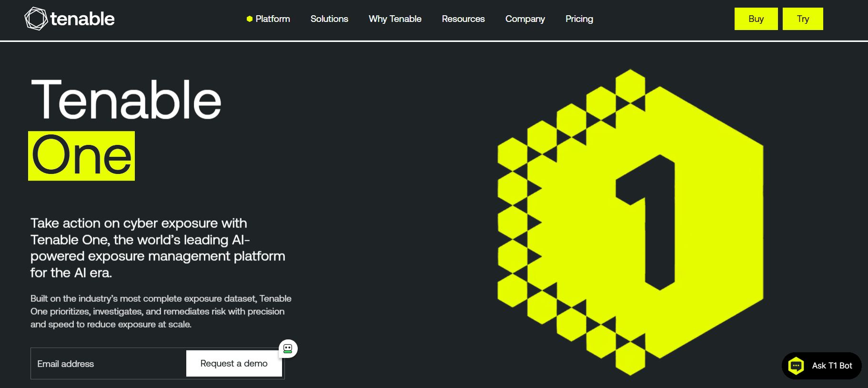Image resolution: width=868 pixels, height=388 pixels.
Task: Click the yellow Try button
Action: click(803, 19)
